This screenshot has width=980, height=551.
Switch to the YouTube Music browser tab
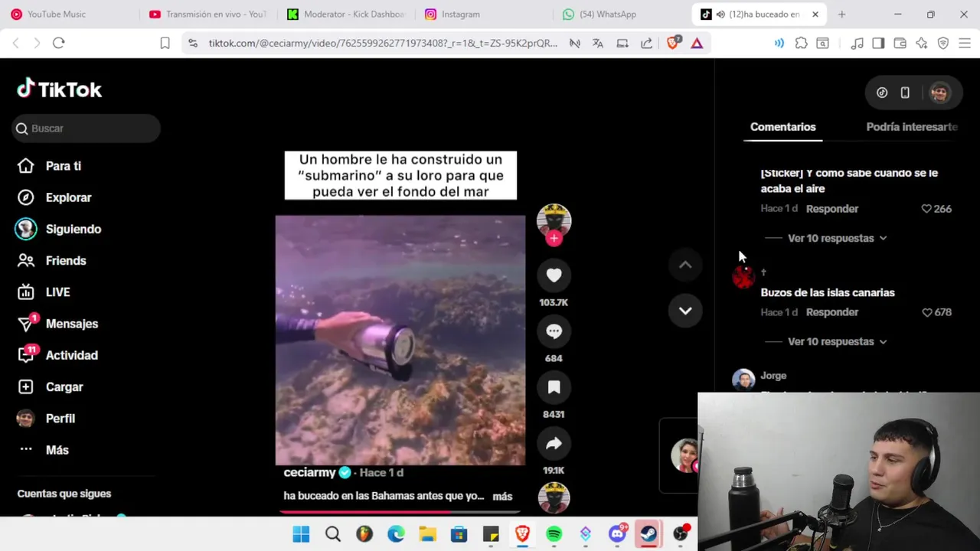pyautogui.click(x=70, y=15)
